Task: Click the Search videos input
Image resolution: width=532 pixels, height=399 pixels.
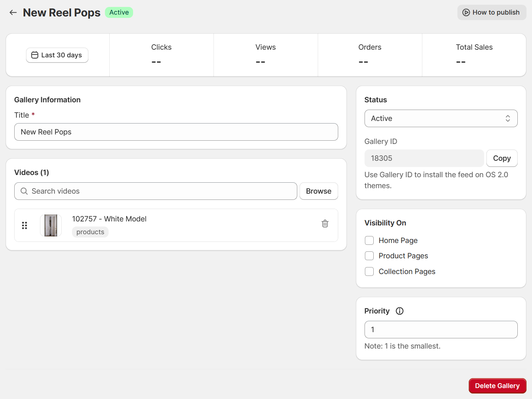Action: click(x=161, y=191)
